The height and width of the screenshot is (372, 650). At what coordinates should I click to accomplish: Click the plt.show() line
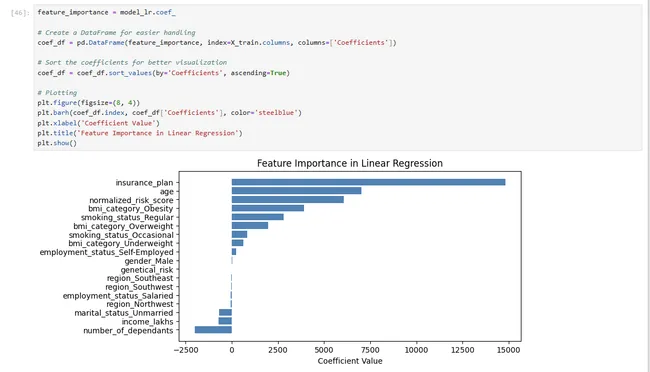[57, 143]
